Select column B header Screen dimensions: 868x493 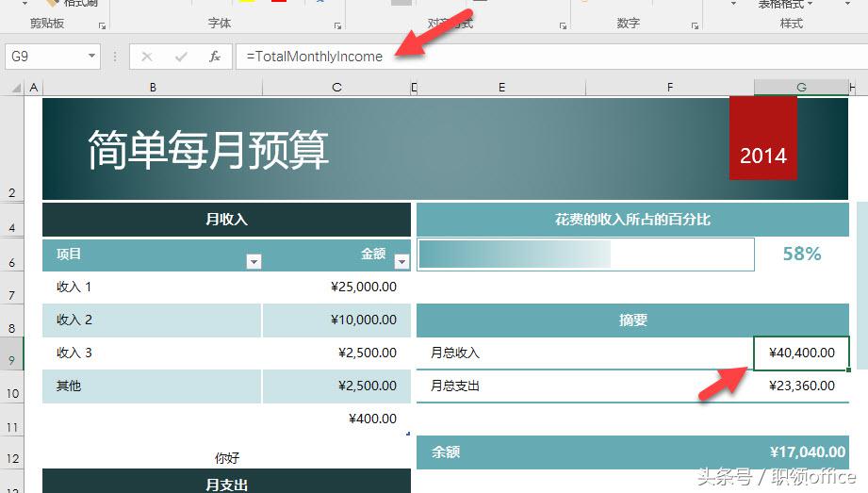153,88
